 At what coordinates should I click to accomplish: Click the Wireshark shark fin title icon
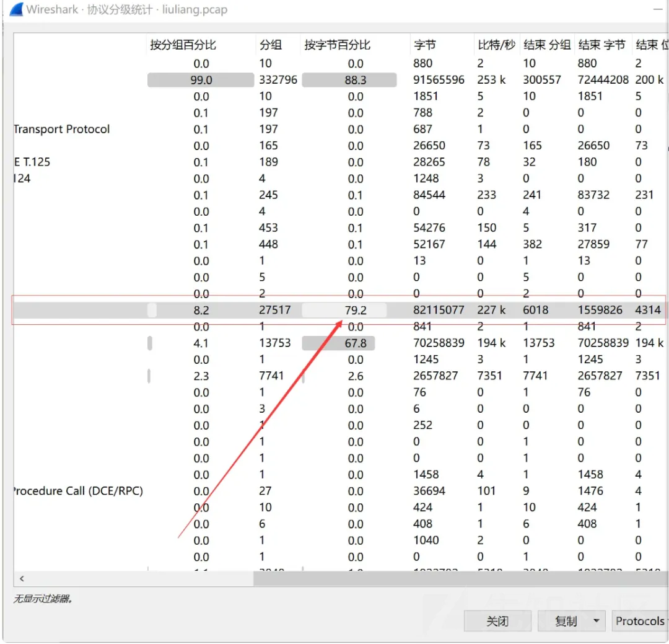click(x=16, y=9)
